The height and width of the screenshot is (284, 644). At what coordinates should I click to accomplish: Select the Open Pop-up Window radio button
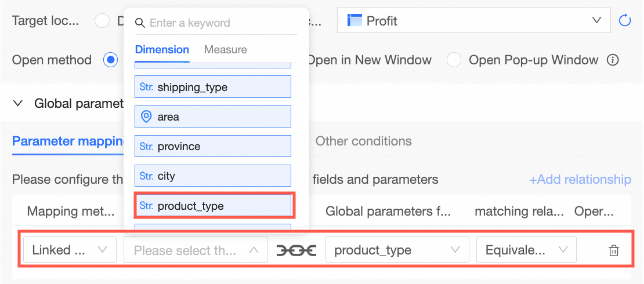(454, 60)
